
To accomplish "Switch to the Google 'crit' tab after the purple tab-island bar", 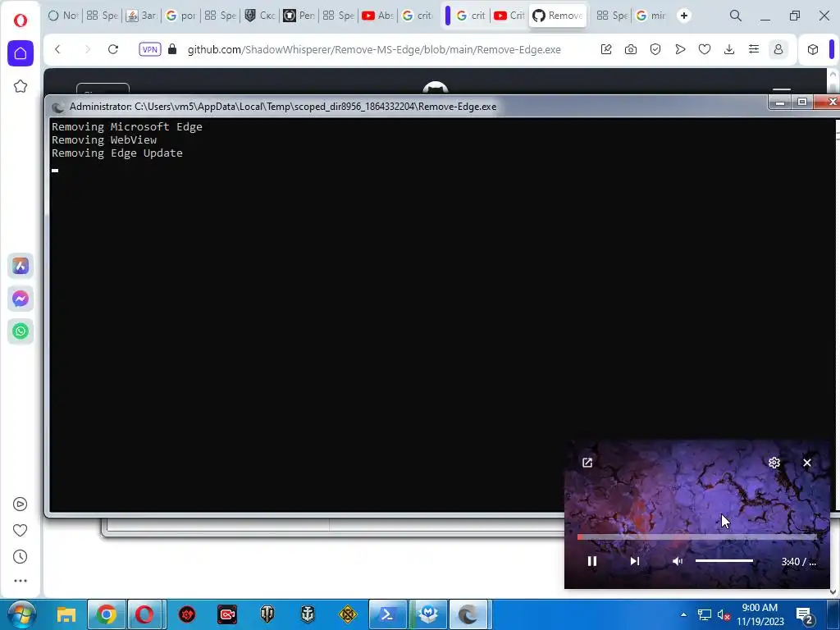I will click(x=471, y=16).
